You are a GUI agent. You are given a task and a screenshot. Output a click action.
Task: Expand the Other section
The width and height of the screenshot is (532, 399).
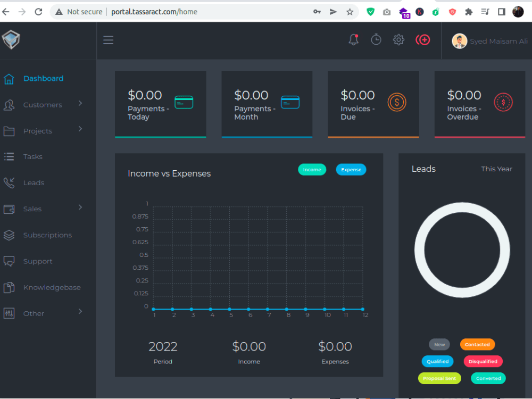pyautogui.click(x=33, y=313)
